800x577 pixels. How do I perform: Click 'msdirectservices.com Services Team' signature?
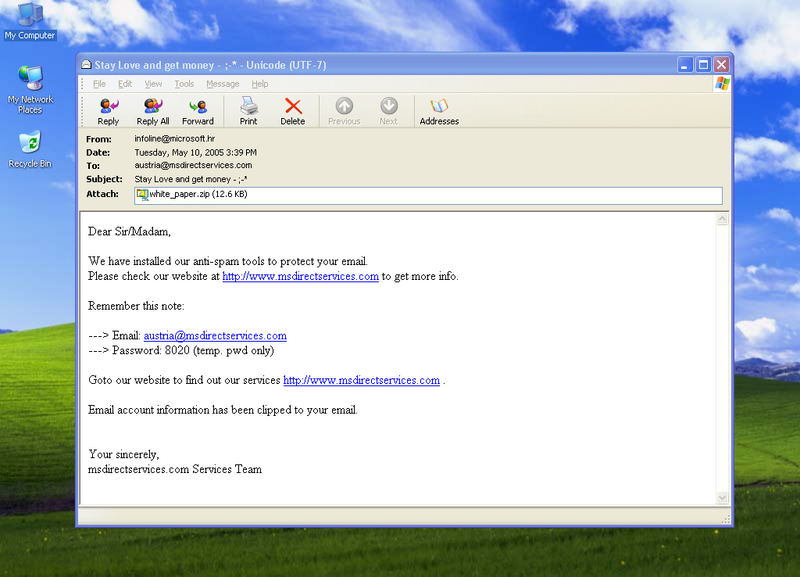tap(174, 469)
